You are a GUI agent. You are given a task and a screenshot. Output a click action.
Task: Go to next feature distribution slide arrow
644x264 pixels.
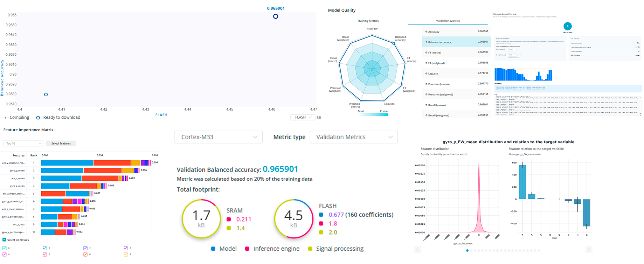[x=589, y=249]
